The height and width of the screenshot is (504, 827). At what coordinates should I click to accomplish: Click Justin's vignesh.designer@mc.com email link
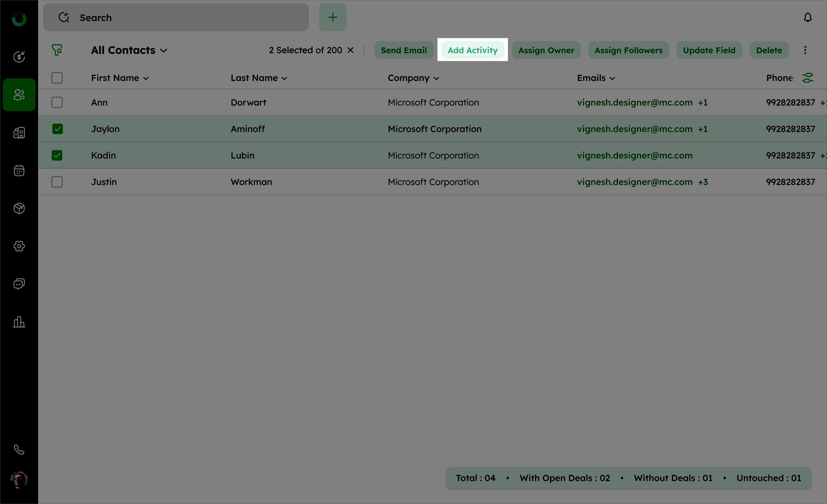[634, 182]
